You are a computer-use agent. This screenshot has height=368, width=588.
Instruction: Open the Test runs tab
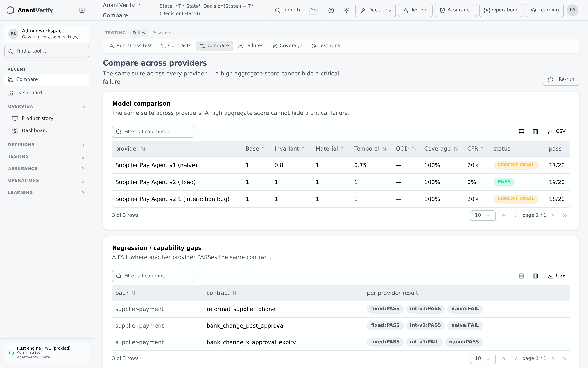coord(326,46)
